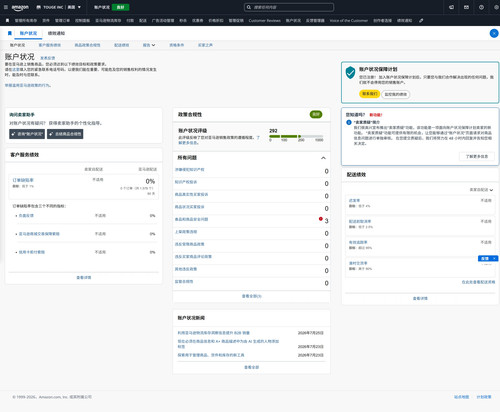Viewport: 500px width, 412px height.
Task: Open Voice of the Customer from favorites bar
Action: (x=349, y=21)
